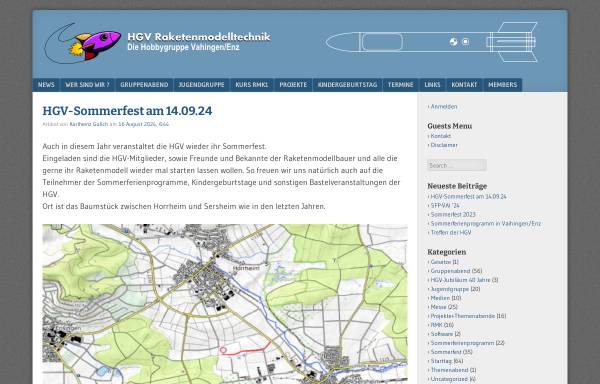Open the Sommerferienprogramm category link
600x384 pixels.
coord(462,343)
